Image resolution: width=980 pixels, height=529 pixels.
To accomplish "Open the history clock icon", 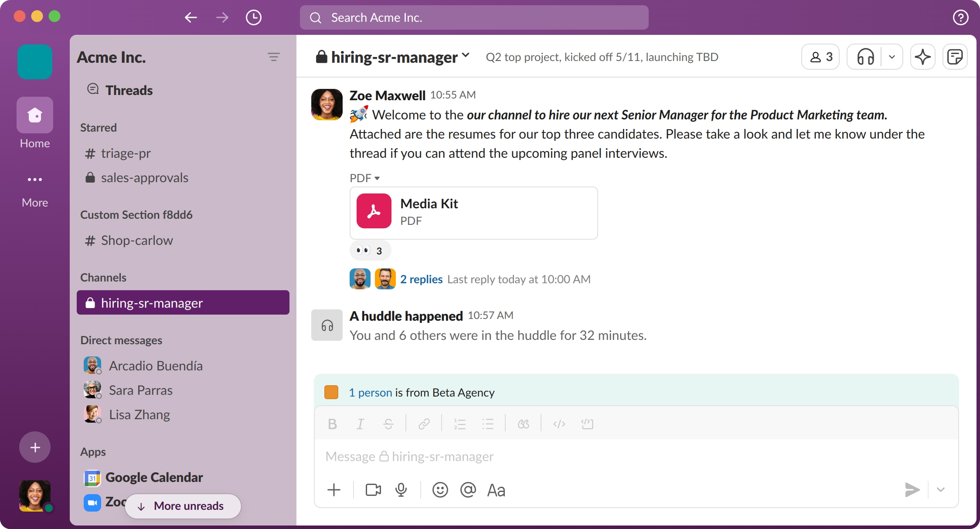I will click(254, 17).
